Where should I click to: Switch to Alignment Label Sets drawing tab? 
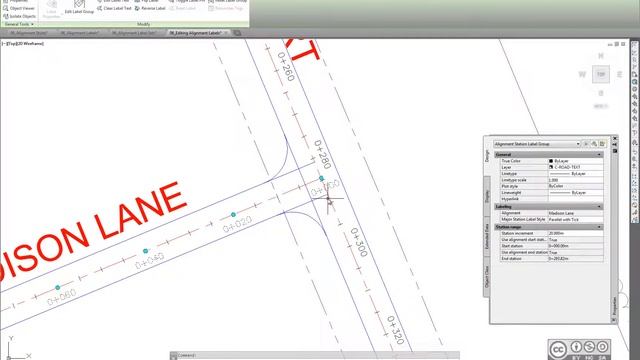click(x=134, y=33)
